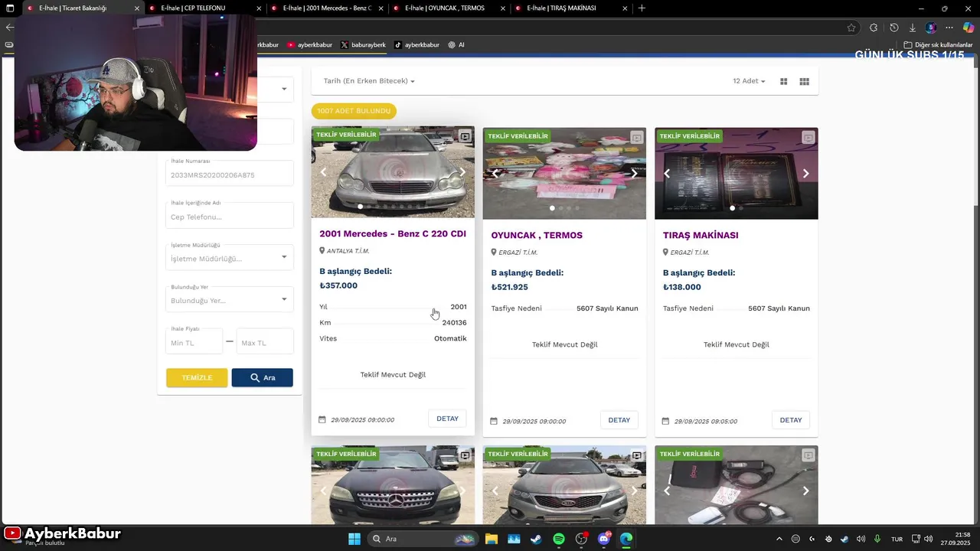The height and width of the screenshot is (551, 980).
Task: Open the Windows Start menu
Action: point(354,539)
